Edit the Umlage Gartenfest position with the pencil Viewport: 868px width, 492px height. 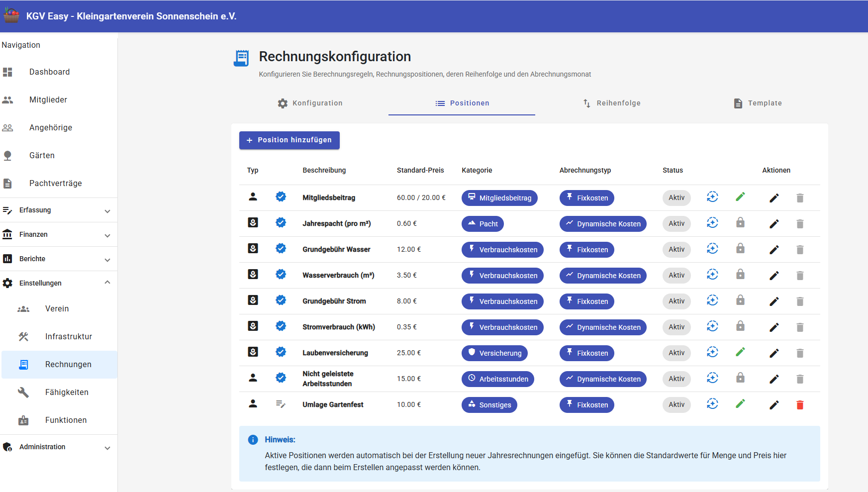pos(774,405)
